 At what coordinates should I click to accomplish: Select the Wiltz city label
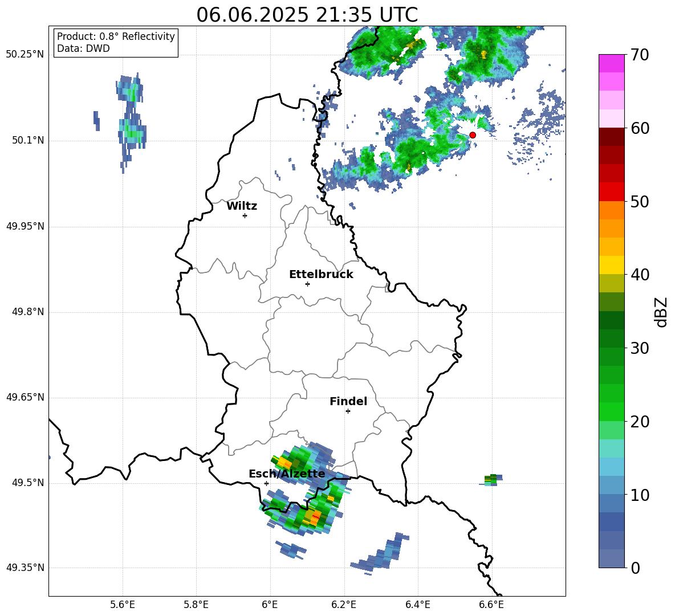point(242,206)
